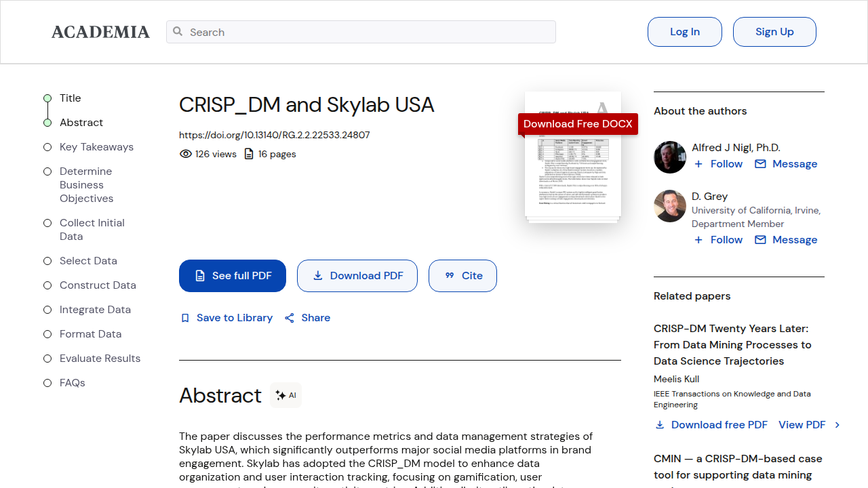This screenshot has height=488, width=868.
Task: Open Alfred J Nigl, Ph.D. profile name
Action: (x=736, y=148)
